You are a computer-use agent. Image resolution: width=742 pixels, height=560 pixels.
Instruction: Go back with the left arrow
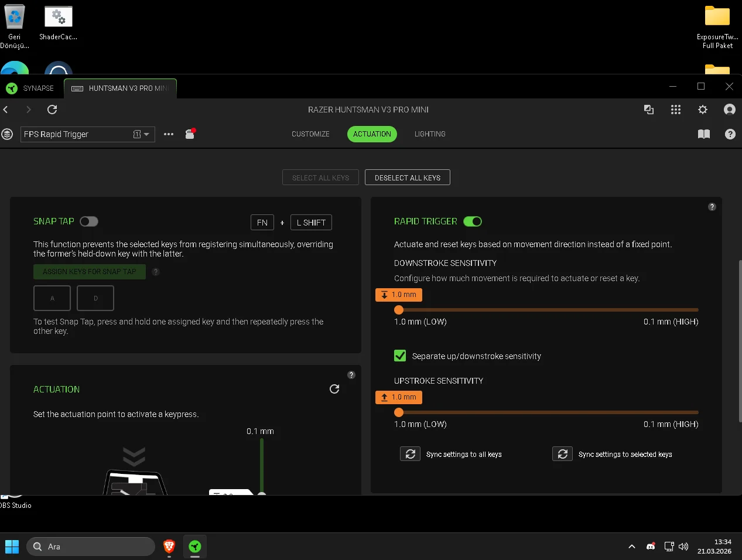coord(6,110)
